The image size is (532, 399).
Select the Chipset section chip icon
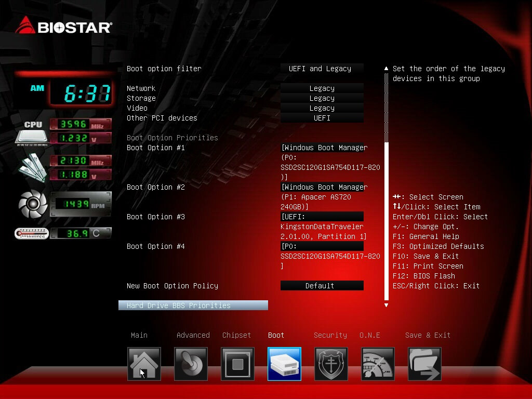[237, 364]
